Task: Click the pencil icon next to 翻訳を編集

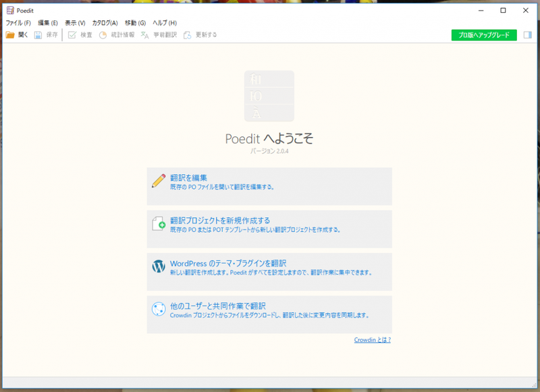Action: [x=157, y=181]
